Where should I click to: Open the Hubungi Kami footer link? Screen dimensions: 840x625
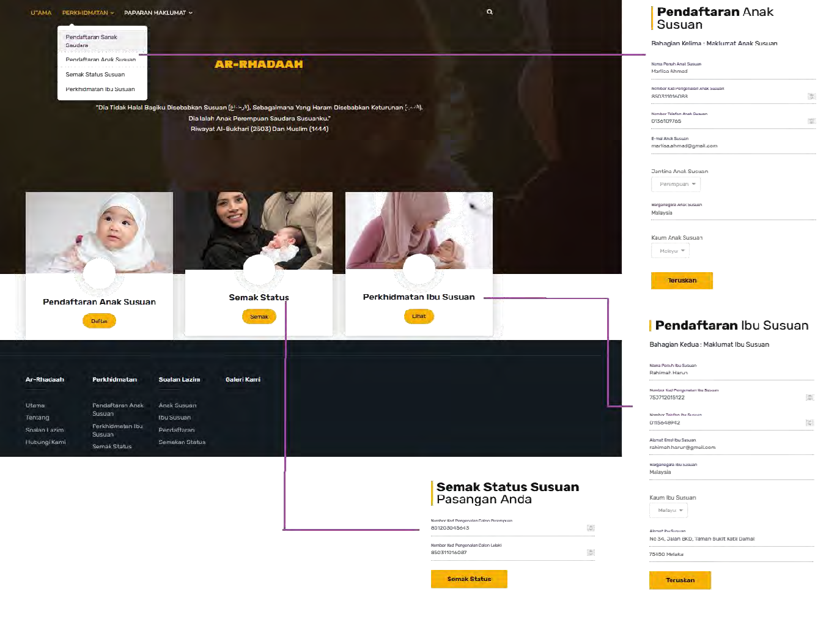46,442
